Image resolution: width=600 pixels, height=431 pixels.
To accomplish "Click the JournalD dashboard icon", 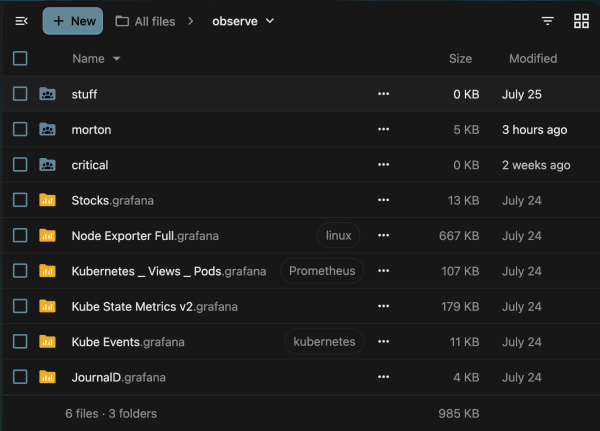I will [x=47, y=377].
